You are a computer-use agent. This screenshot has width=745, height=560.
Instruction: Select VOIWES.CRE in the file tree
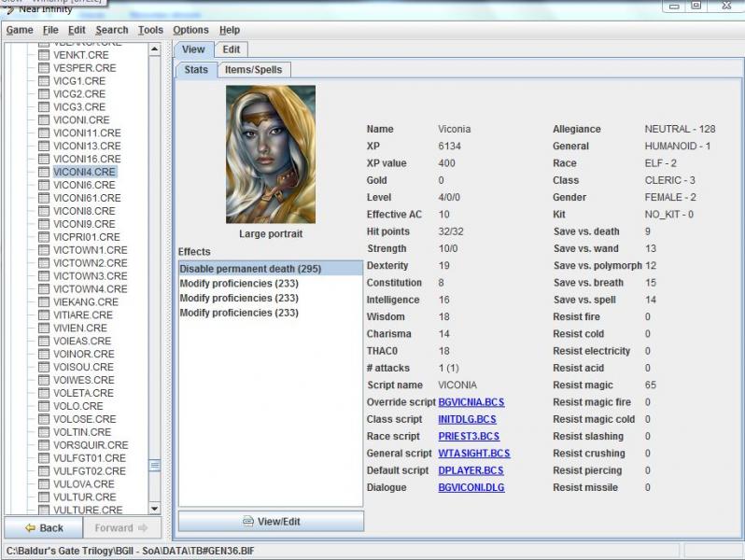click(x=84, y=380)
